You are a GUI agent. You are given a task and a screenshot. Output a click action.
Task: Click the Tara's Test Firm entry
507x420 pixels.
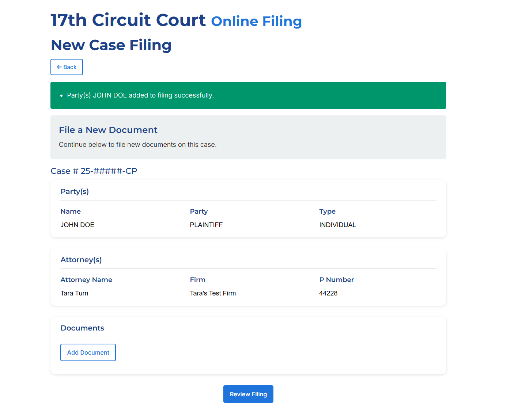coord(213,293)
